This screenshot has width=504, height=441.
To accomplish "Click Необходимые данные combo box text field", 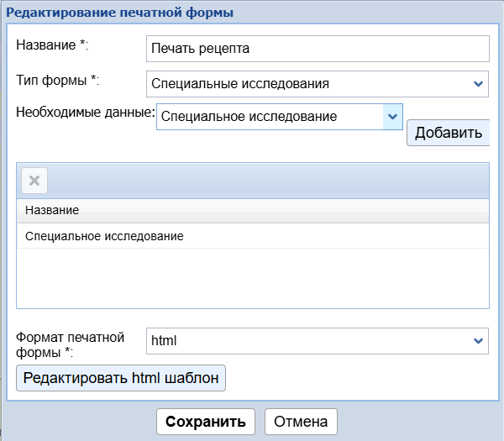I will point(269,117).
